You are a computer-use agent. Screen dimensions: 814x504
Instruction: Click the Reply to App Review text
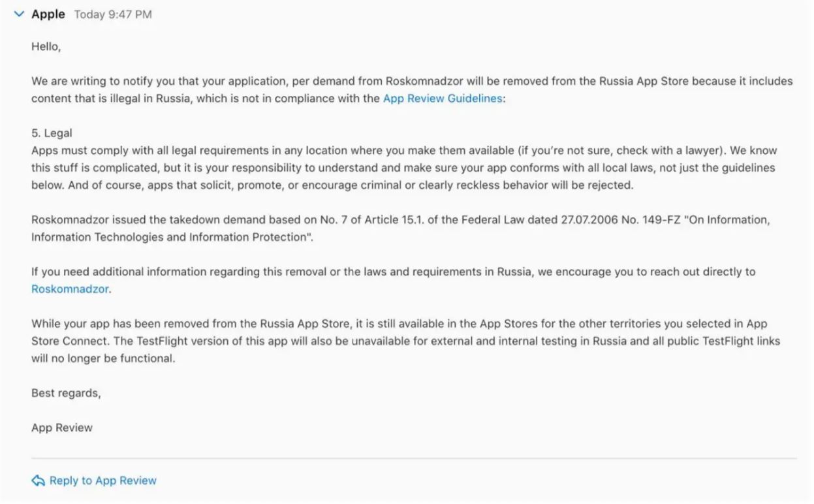coord(103,481)
